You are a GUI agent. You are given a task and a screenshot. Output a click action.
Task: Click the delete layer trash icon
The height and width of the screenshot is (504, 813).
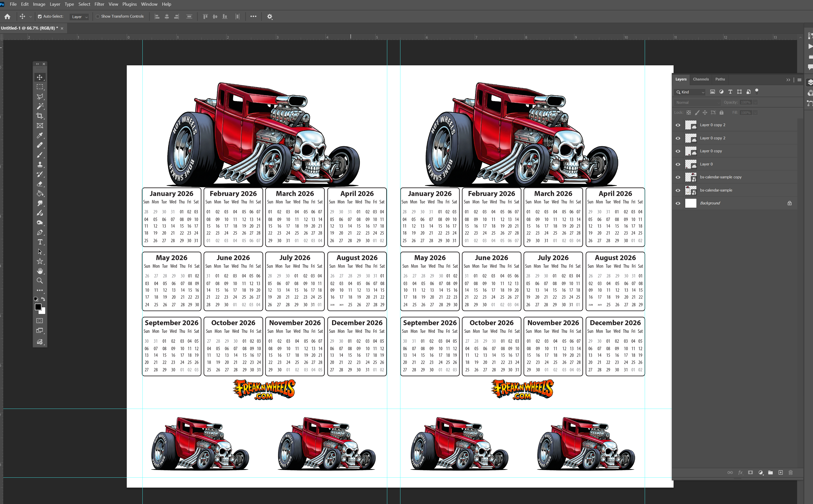pos(790,472)
